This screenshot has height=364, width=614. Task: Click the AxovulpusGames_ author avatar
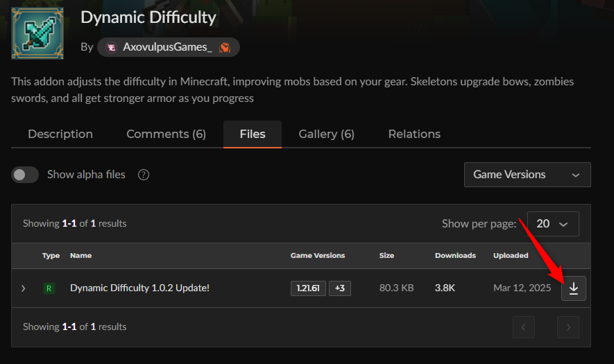112,47
